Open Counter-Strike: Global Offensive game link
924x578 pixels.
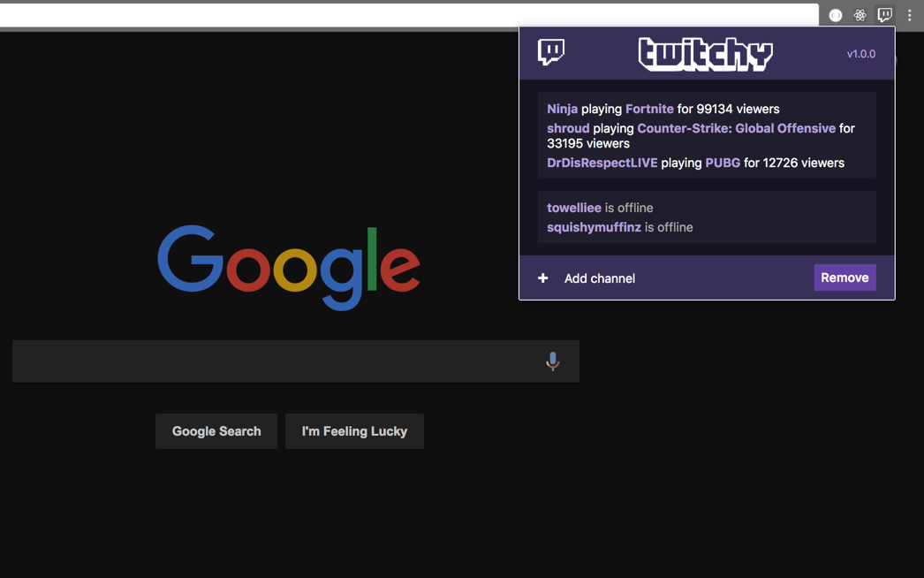(x=737, y=128)
